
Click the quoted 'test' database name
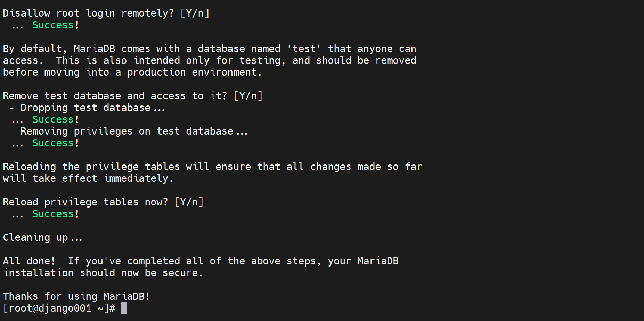point(304,49)
